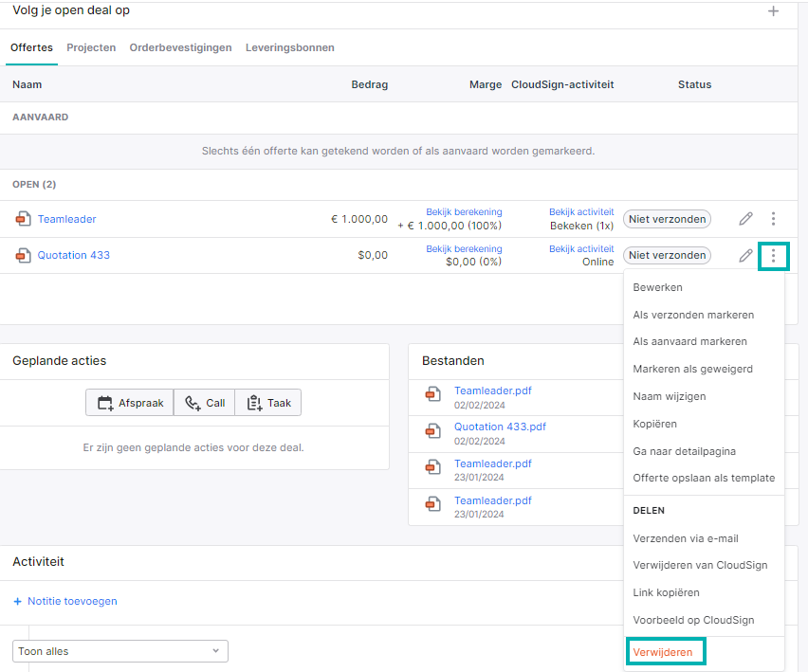Screen dimensions: 808x672
Task: Edit Quotation 433 with pencil icon
Action: [x=745, y=255]
